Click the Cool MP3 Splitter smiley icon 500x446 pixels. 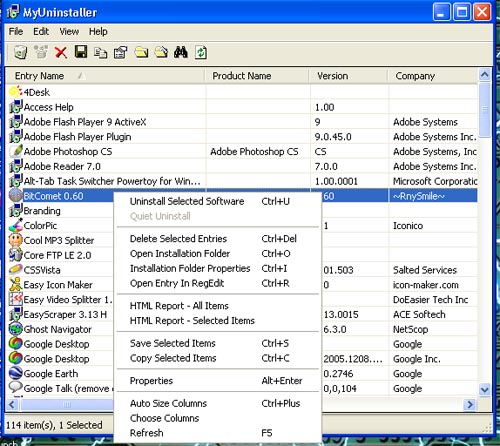[15, 240]
